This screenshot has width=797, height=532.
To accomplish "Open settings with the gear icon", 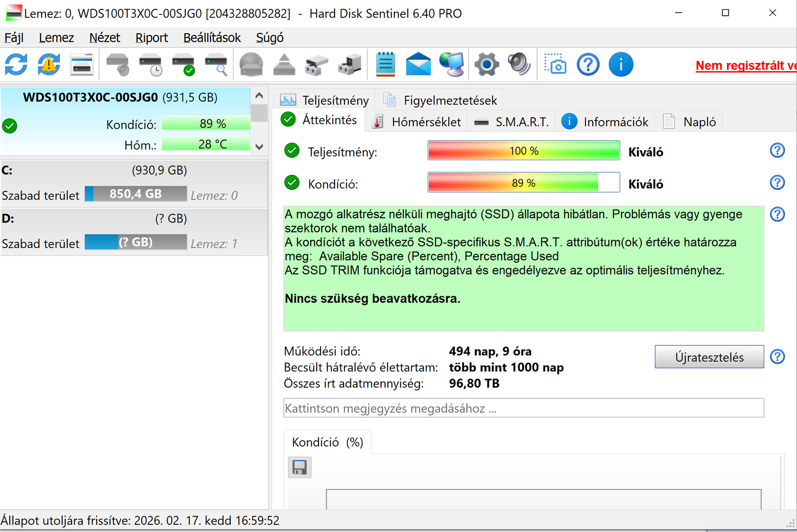I will pos(487,64).
